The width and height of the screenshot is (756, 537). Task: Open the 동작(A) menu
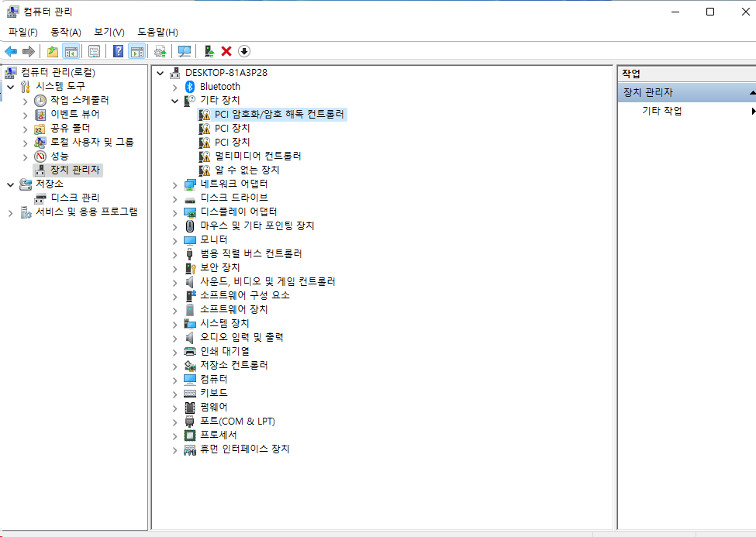pos(66,33)
